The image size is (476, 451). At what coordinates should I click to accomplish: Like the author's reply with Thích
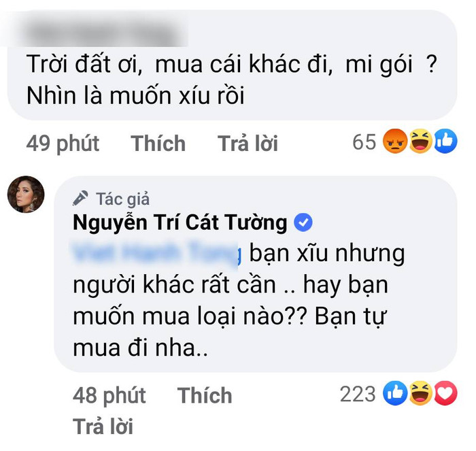[205, 395]
